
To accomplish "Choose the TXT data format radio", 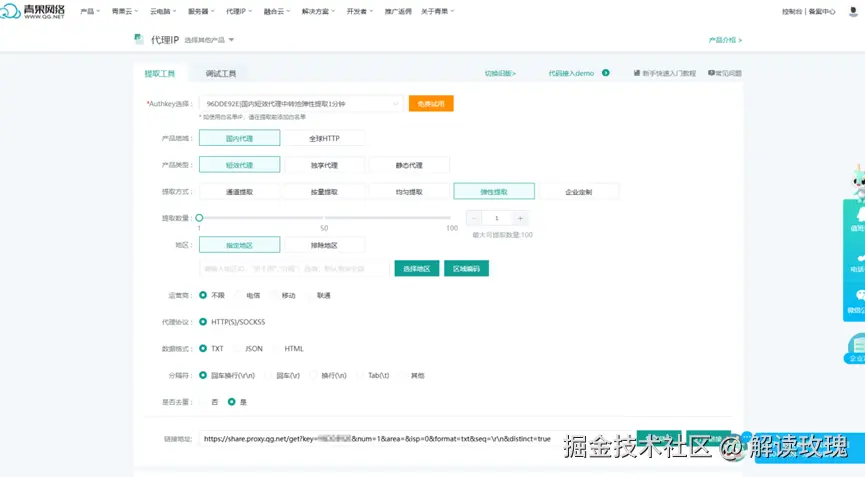I will (x=203, y=349).
